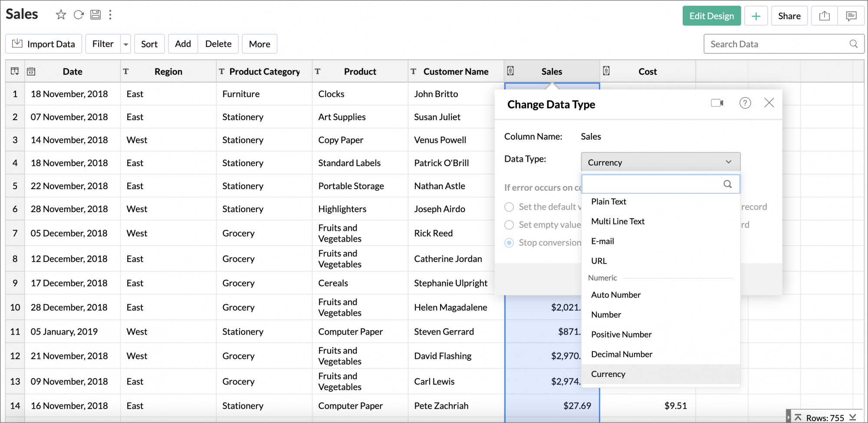This screenshot has height=423, width=868.
Task: Click the green plus create button
Action: coord(756,16)
